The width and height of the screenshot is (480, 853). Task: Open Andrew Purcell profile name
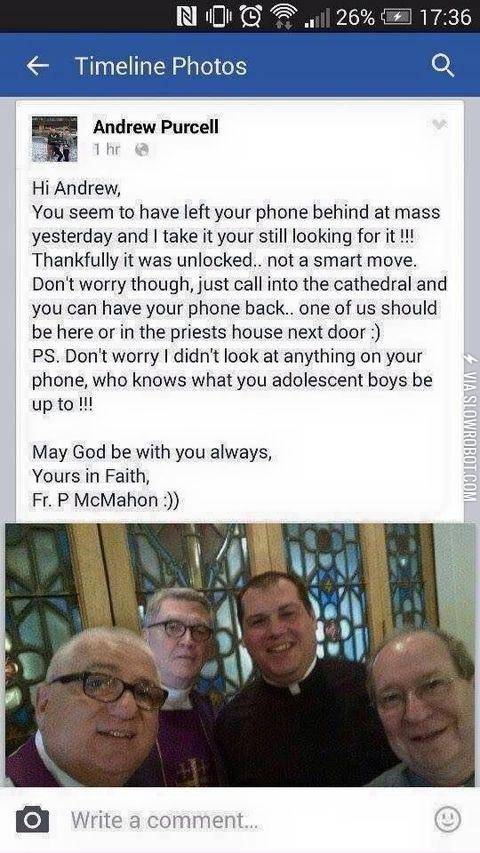(156, 127)
